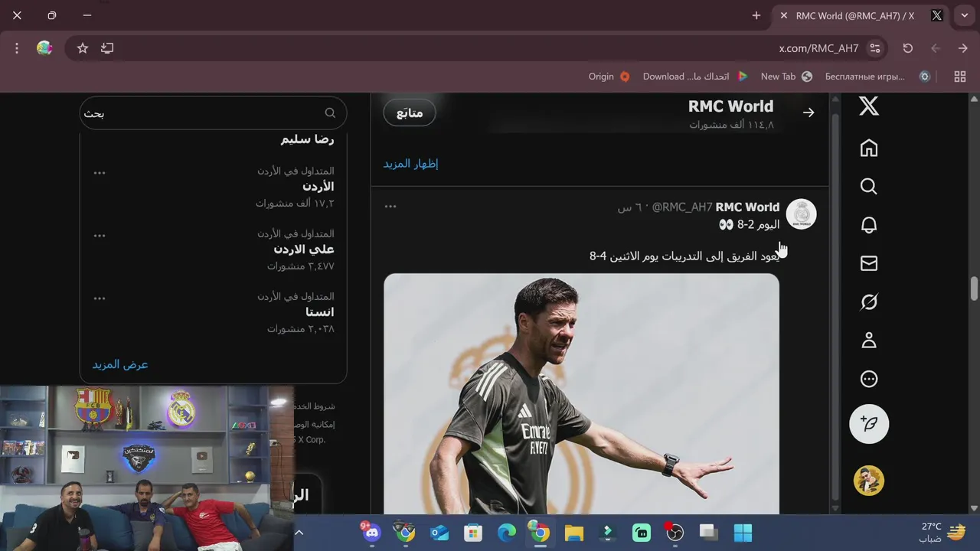Open profile person icon

[x=869, y=341]
